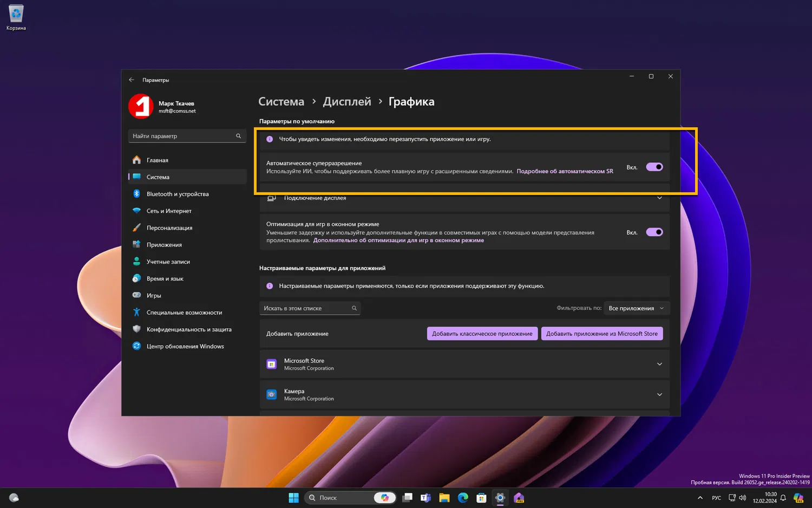This screenshot has width=812, height=508.
Task: Open the Корзина recycle bin on desktop
Action: pyautogui.click(x=16, y=17)
